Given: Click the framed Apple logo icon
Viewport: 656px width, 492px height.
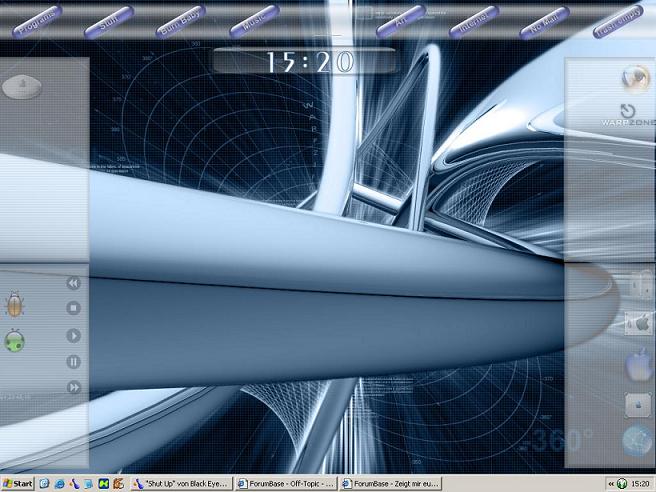Looking at the screenshot, I should (x=638, y=323).
